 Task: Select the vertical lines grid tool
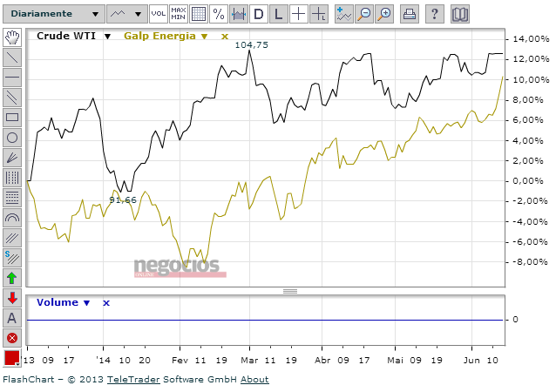[12, 178]
